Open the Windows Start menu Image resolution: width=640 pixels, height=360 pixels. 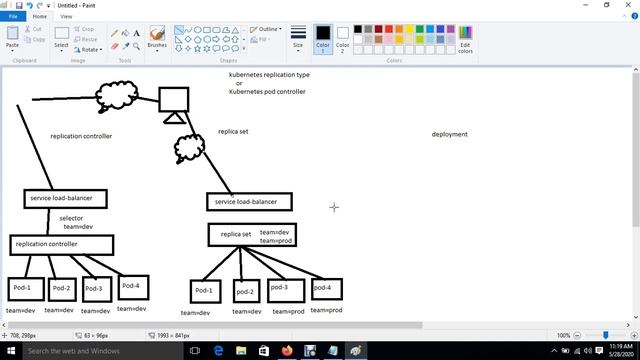click(11, 351)
